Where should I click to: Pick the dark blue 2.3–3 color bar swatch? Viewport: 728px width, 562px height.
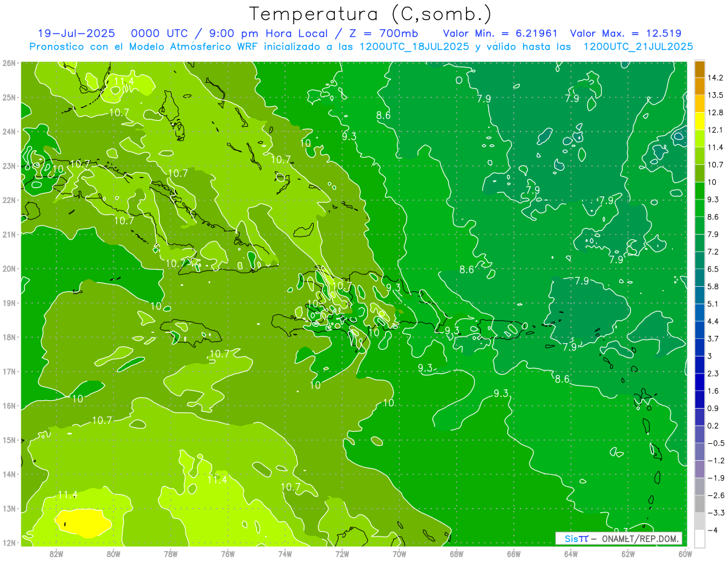pyautogui.click(x=699, y=364)
